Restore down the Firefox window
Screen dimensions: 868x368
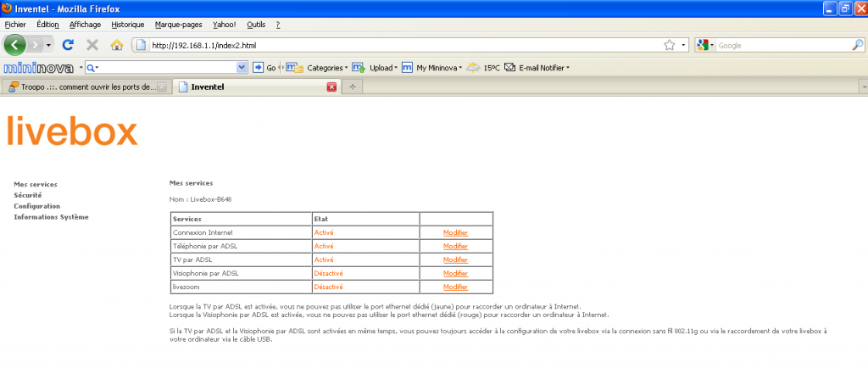coord(845,8)
